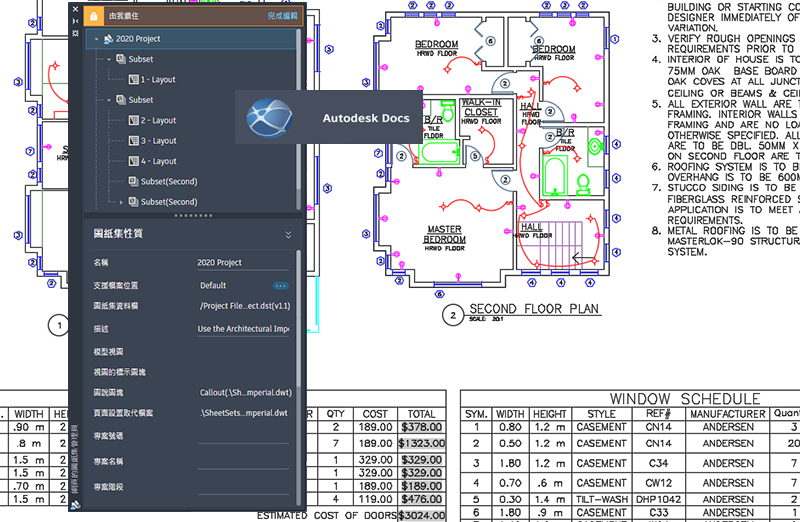Click the first Subset(Second) folder icon
This screenshot has width=800, height=522.
[133, 182]
